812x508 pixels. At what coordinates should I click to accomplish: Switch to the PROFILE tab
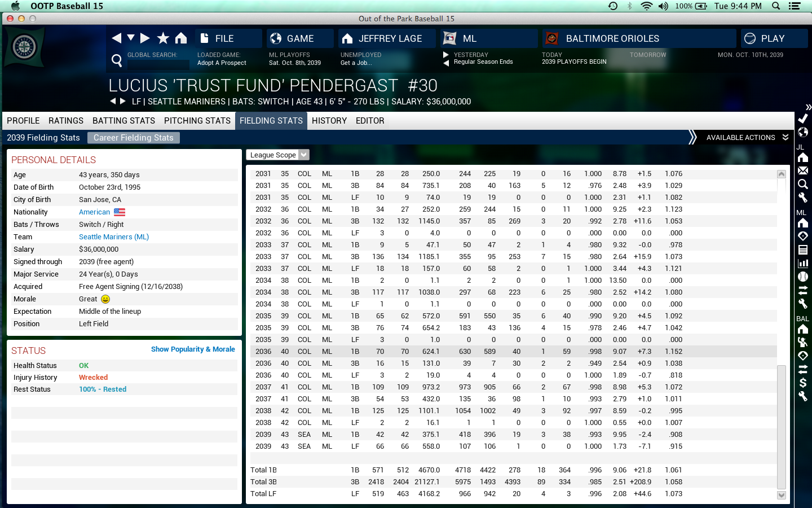[x=23, y=121]
